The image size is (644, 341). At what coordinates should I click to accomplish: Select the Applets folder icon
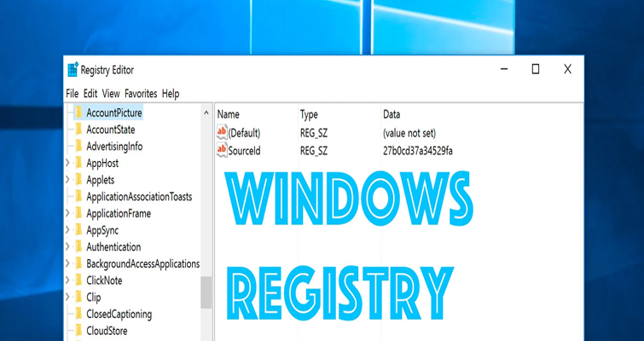pos(78,180)
